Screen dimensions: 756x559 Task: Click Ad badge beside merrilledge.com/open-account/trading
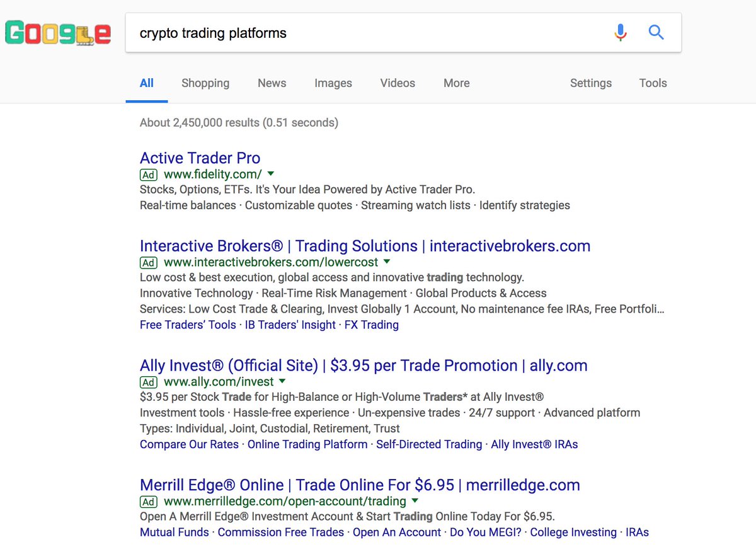click(x=149, y=502)
